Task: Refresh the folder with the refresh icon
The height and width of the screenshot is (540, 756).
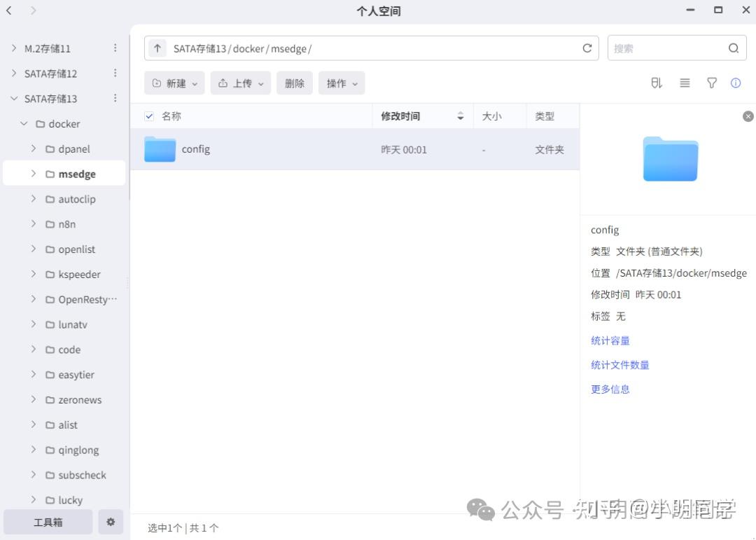Action: 587,48
